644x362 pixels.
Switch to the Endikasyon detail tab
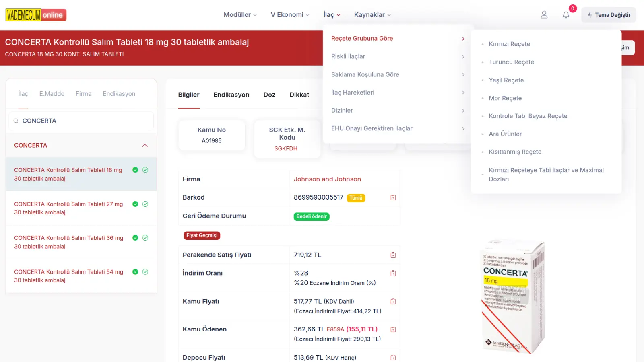click(231, 95)
